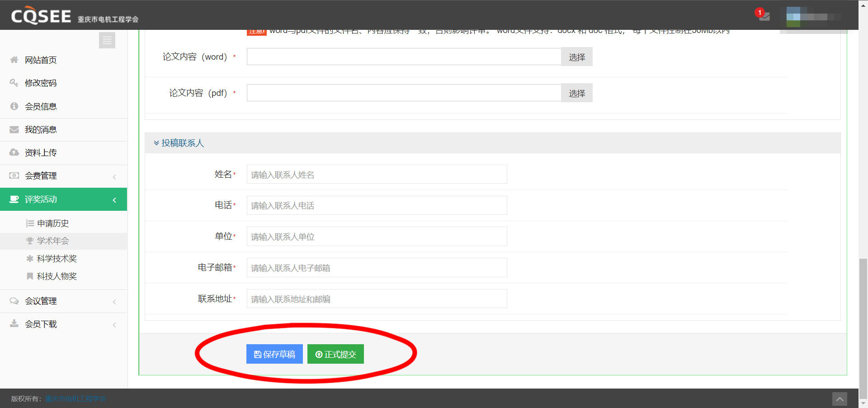868x408 pixels.
Task: Click the cup icon beside 评奖活动
Action: coord(14,199)
